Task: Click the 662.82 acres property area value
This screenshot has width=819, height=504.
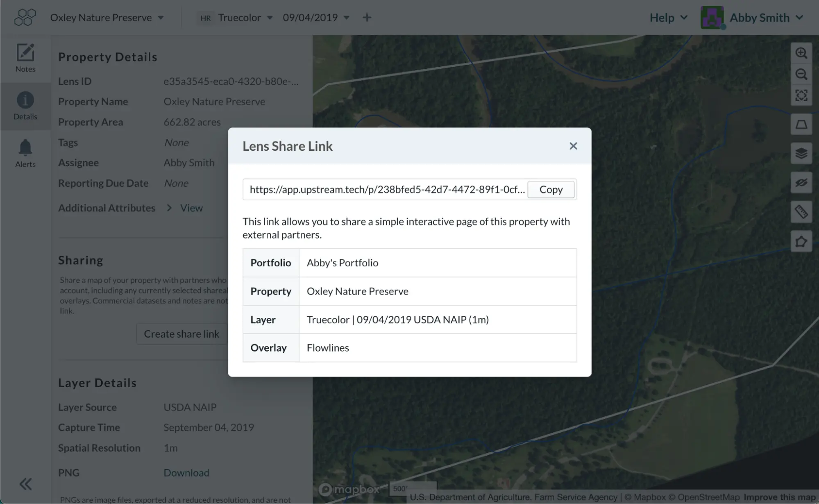Action: tap(192, 122)
